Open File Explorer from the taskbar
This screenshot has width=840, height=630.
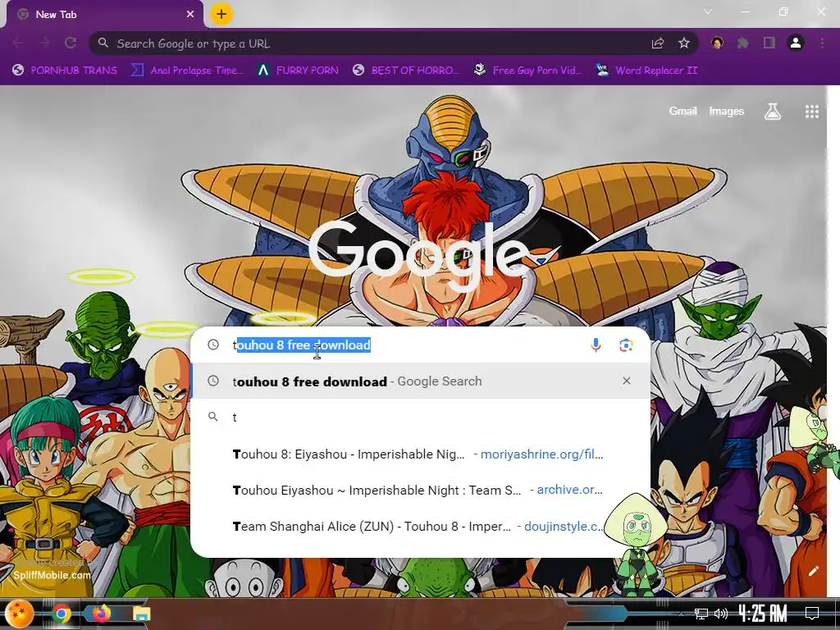[141, 614]
